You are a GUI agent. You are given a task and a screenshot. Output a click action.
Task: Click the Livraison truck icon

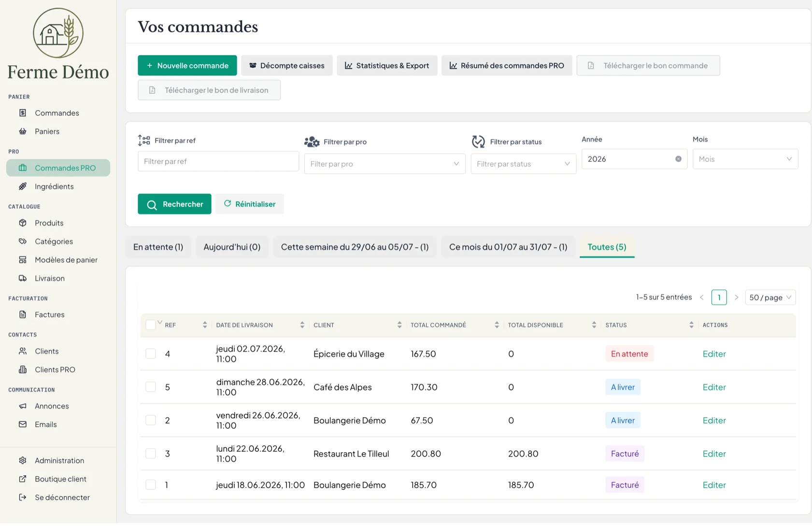coord(23,278)
